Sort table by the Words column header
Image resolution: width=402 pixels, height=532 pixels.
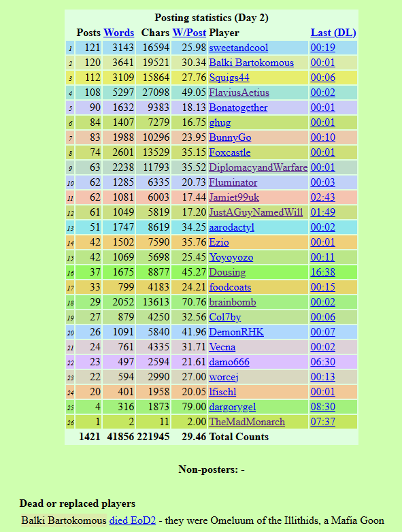pos(119,33)
